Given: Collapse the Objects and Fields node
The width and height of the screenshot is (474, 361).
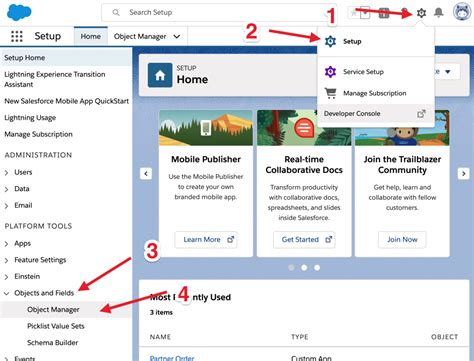Looking at the screenshot, I should pyautogui.click(x=7, y=293).
